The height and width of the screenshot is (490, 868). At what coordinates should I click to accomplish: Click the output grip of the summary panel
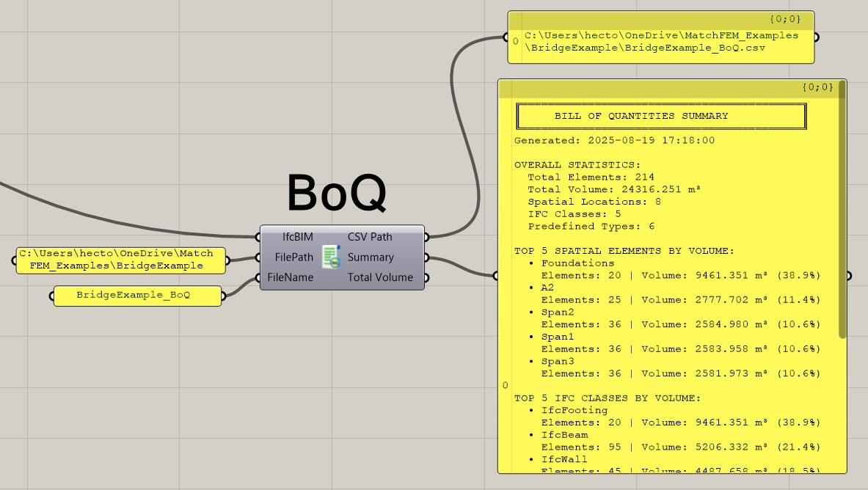point(850,276)
